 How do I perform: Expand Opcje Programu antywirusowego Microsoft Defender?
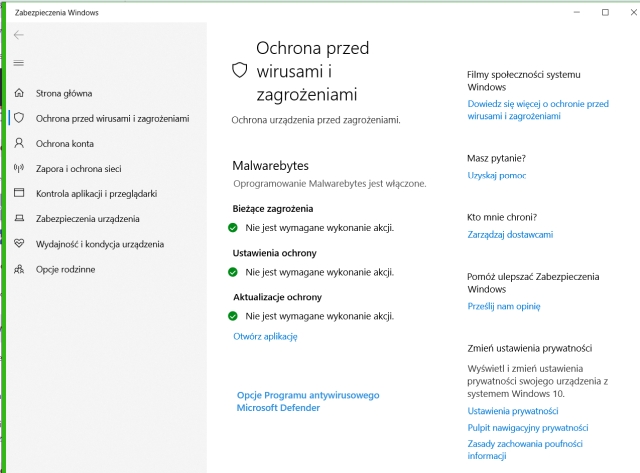coord(308,401)
